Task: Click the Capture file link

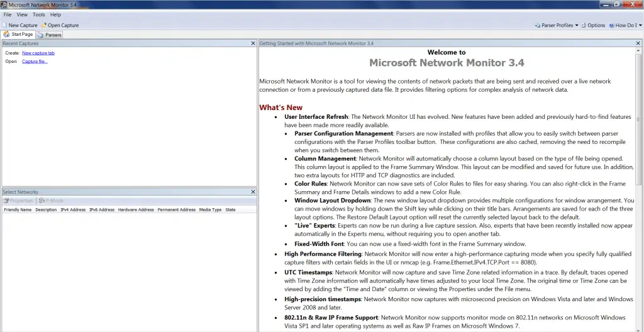Action: pos(35,62)
